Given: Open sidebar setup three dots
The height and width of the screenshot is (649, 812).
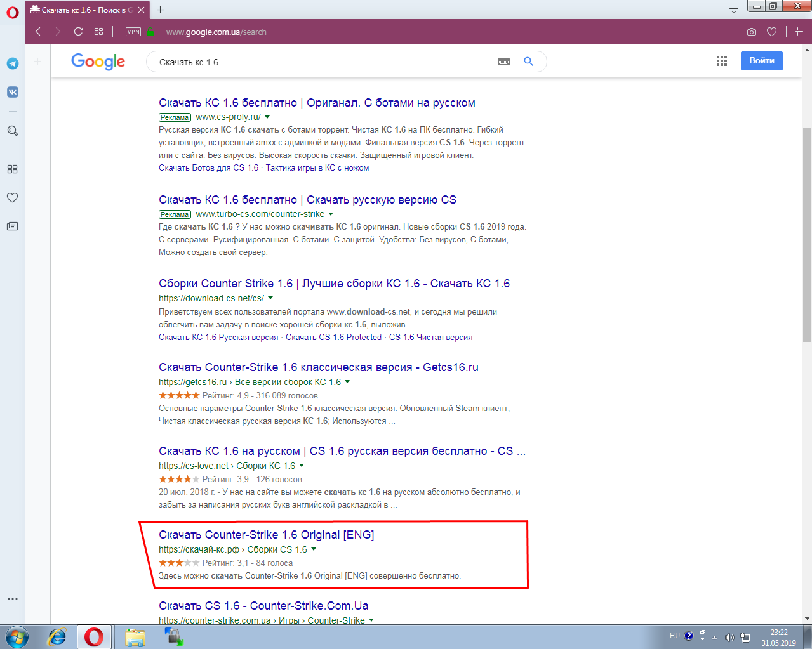Looking at the screenshot, I should (x=12, y=599).
